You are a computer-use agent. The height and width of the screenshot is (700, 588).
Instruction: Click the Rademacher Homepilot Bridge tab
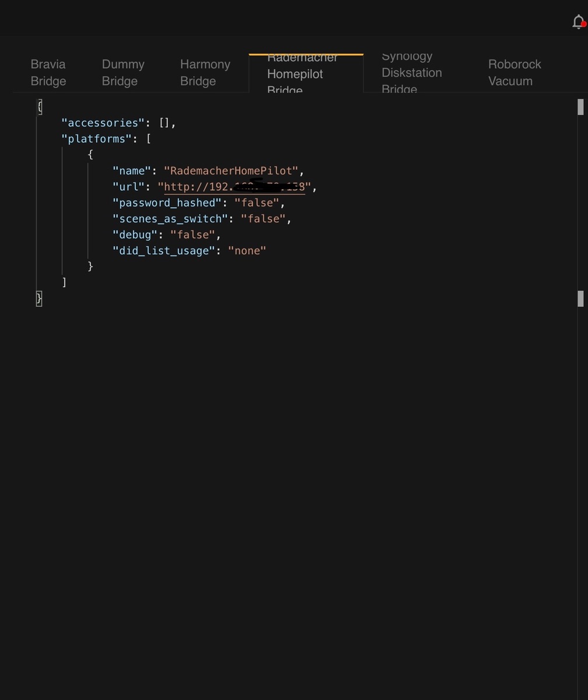pos(302,74)
